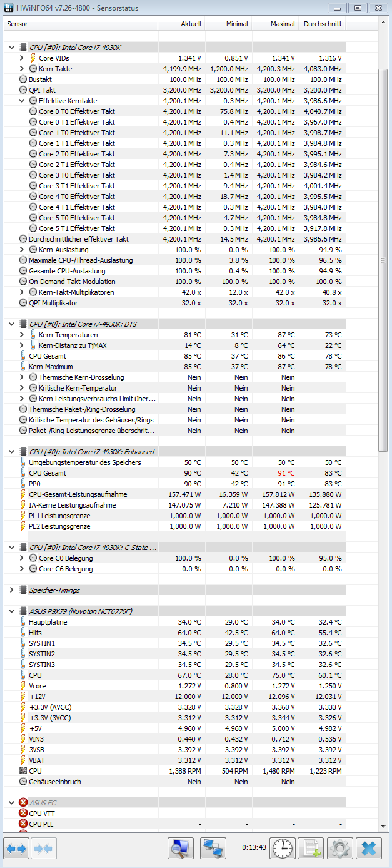392x868 pixels.
Task: Select the Gesamte CPU-Auslastung row
Action: point(174,271)
